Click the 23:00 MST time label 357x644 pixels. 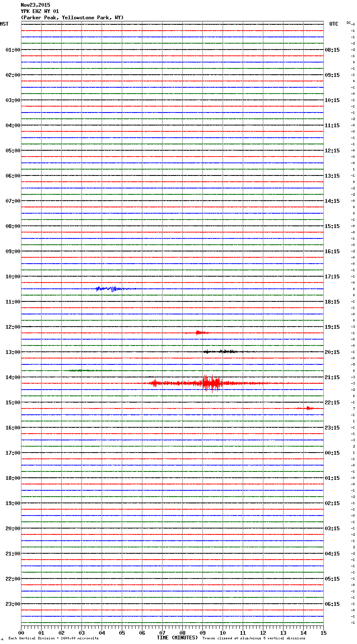(x=13, y=604)
